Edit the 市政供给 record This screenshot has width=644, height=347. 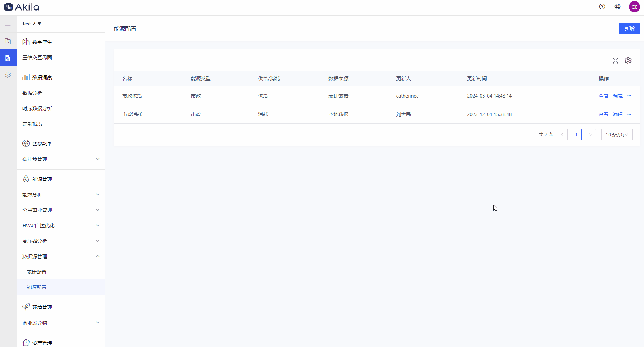point(618,96)
